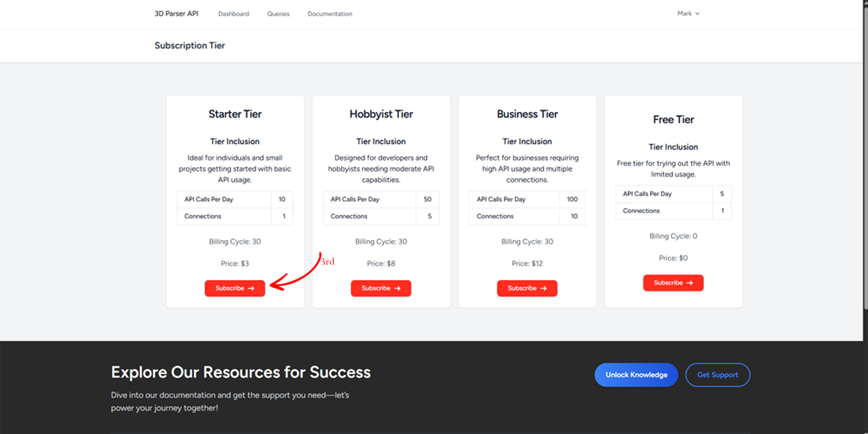
Task: Subscribe to the Free Tier
Action: coord(673,283)
